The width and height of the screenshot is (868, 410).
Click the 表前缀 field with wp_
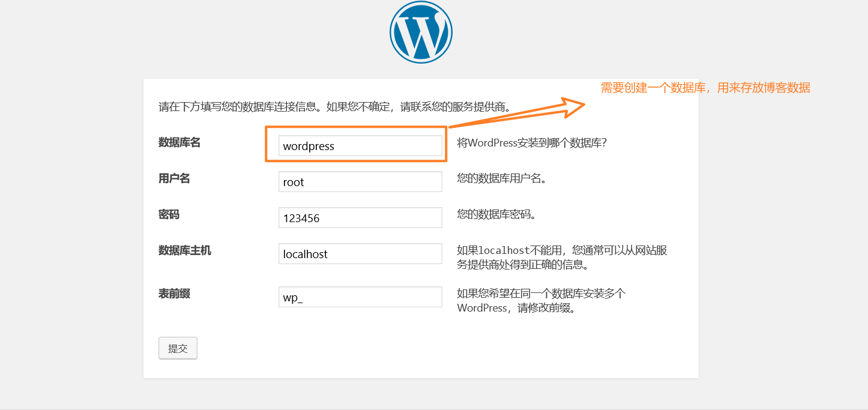pos(360,297)
